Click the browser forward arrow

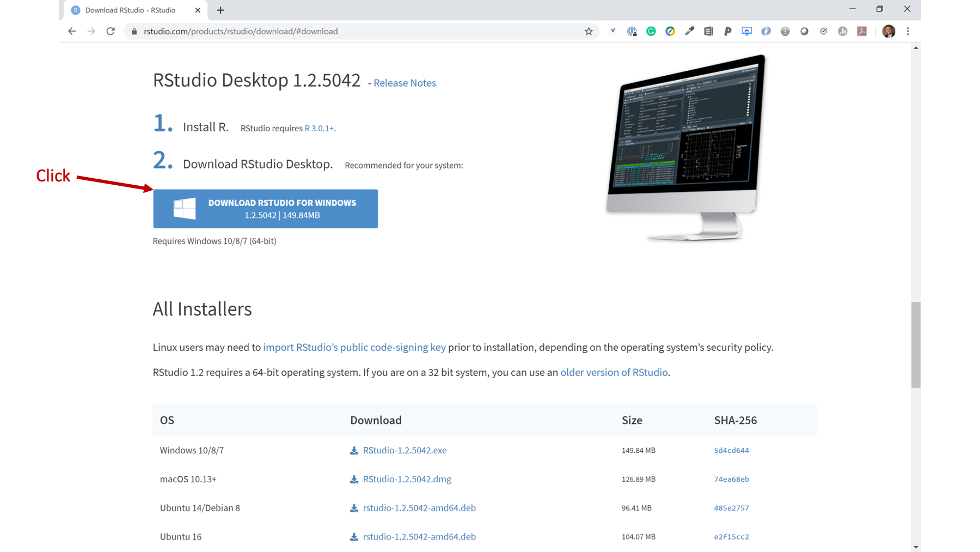91,31
